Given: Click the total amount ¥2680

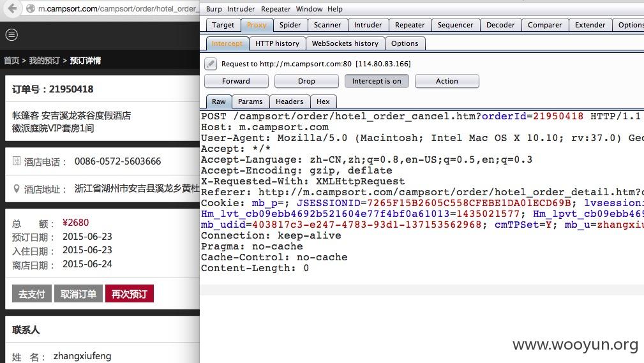Looking at the screenshot, I should pos(75,223).
